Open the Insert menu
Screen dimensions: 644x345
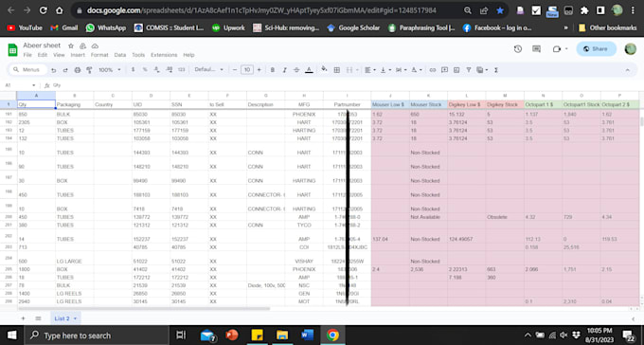tap(78, 55)
